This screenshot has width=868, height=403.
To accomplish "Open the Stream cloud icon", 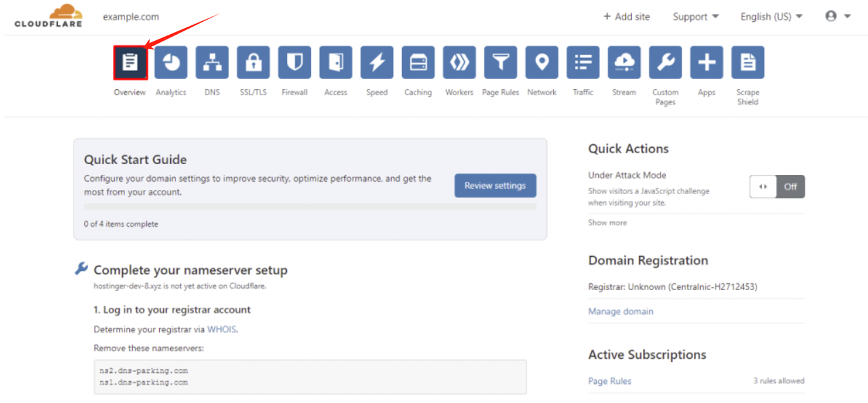I will coord(624,63).
